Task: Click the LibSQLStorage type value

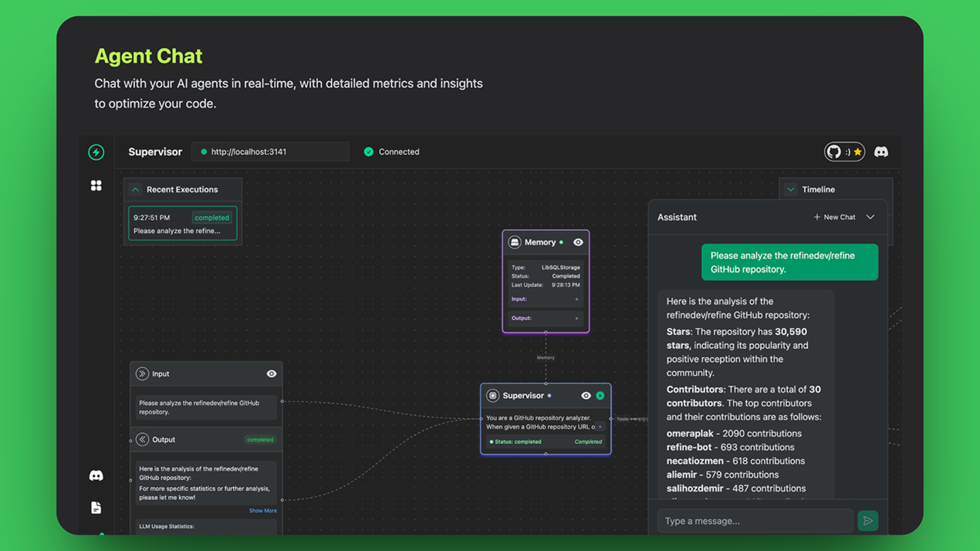Action: [x=561, y=268]
